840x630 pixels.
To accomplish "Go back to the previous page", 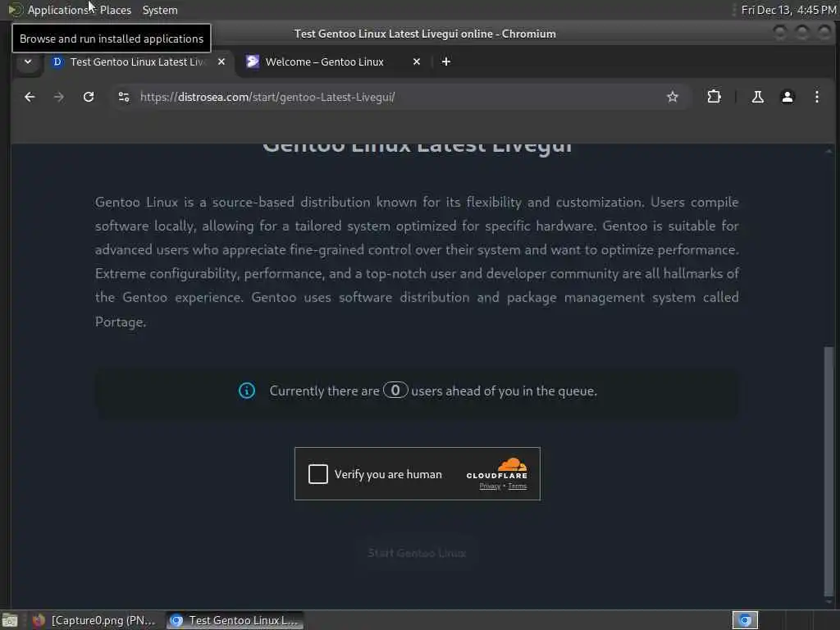I will tap(30, 97).
